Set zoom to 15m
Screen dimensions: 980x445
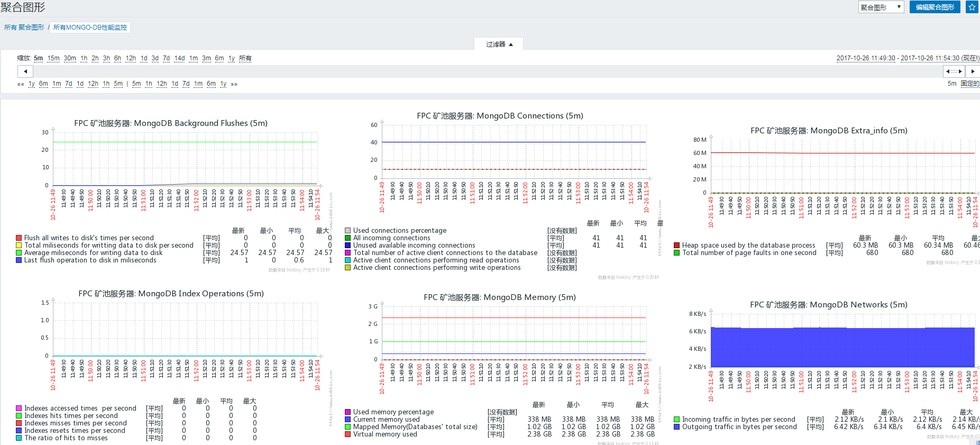[53, 58]
